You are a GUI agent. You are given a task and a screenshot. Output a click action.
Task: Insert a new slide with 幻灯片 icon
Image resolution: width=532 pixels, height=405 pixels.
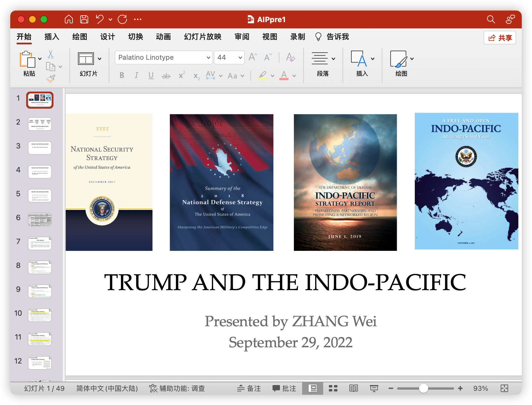(86, 59)
